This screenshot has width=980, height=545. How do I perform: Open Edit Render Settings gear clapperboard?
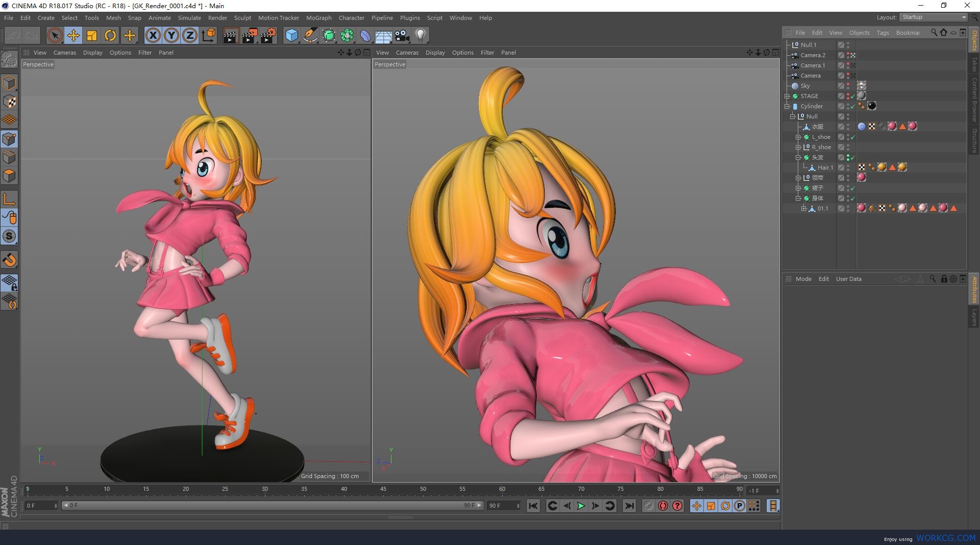pyautogui.click(x=268, y=35)
